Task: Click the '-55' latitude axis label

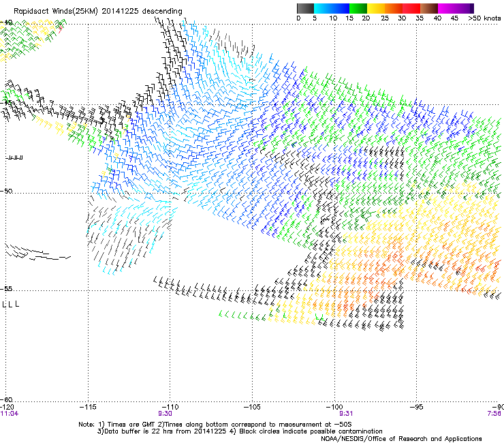Action: click(x=6, y=288)
